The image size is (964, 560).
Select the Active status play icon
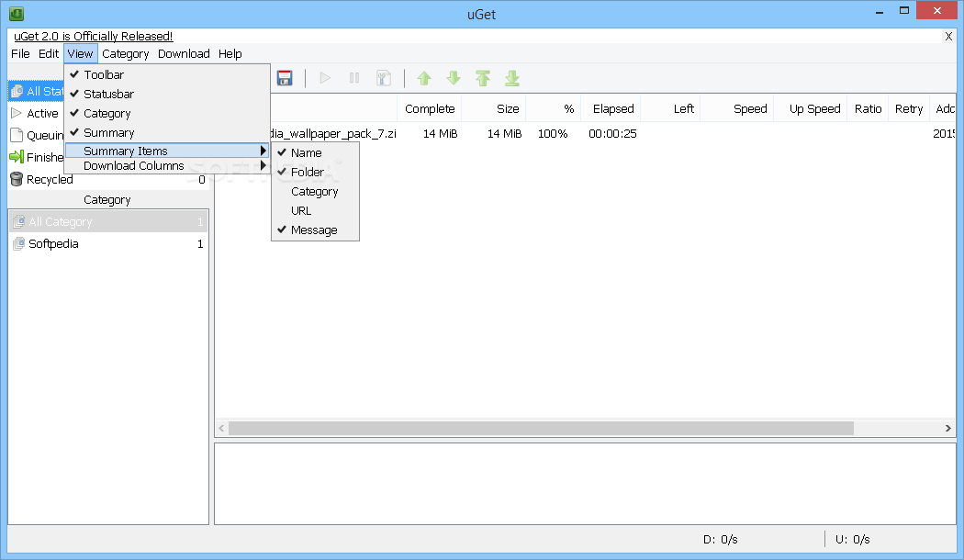(x=17, y=113)
